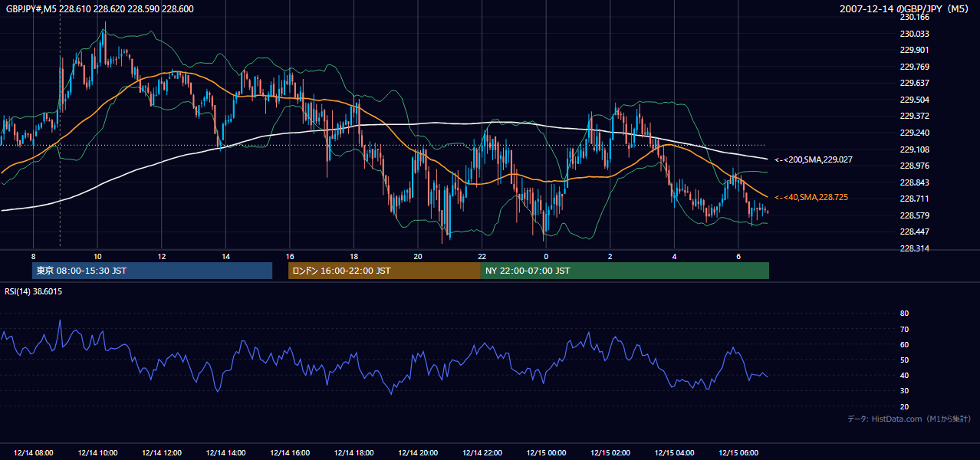Click the 12/15 02:00 time label
Image resolution: width=980 pixels, height=460 pixels.
point(610,453)
